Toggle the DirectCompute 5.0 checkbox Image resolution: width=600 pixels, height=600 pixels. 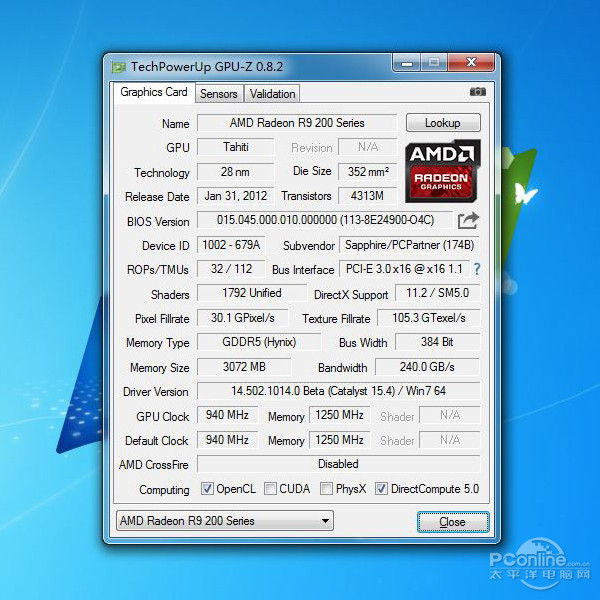[381, 489]
